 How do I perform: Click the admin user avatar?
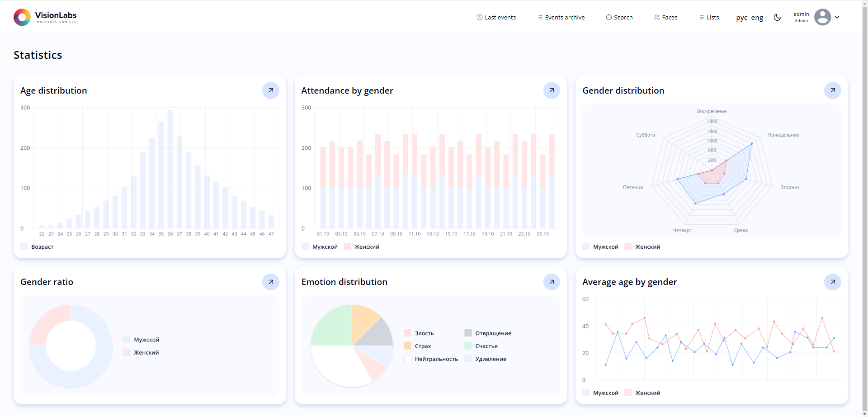(x=822, y=17)
